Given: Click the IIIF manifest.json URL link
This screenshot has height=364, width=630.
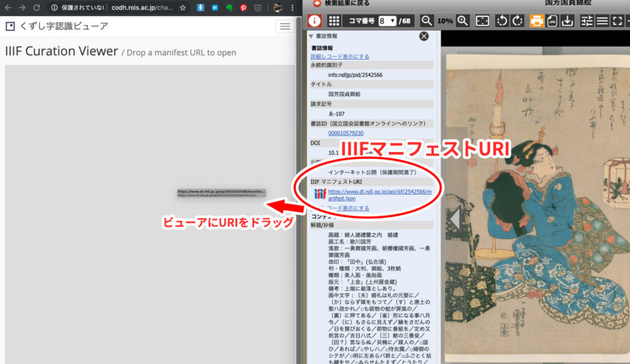Looking at the screenshot, I should coord(379,195).
